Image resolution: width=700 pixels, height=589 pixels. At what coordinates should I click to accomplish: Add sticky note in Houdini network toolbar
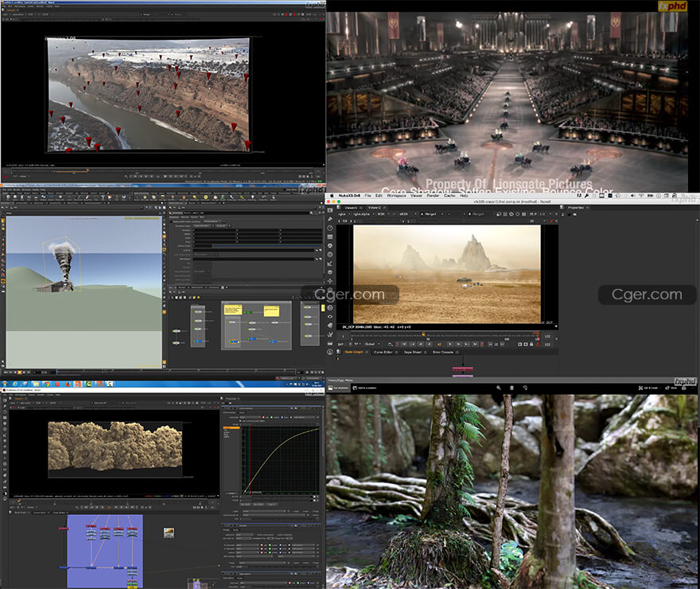click(194, 297)
